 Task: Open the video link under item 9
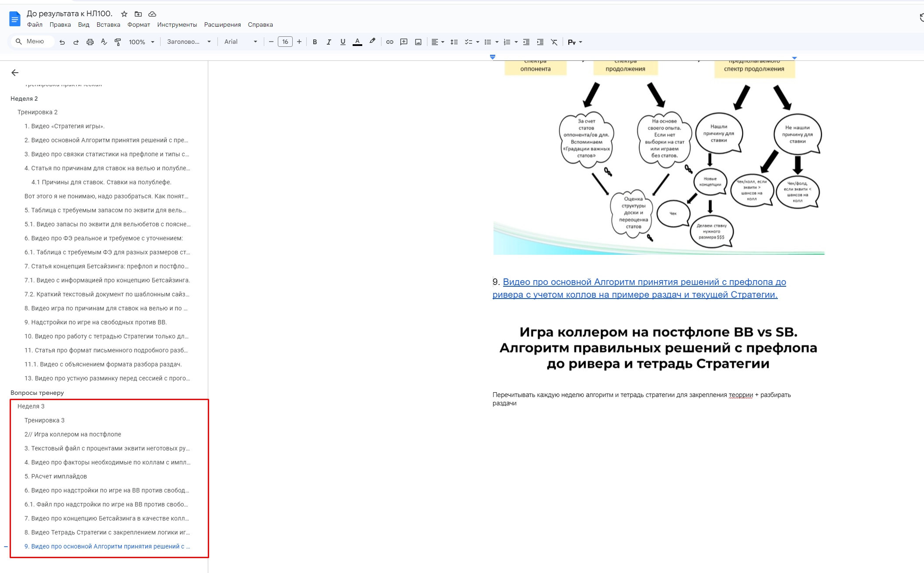(x=640, y=288)
